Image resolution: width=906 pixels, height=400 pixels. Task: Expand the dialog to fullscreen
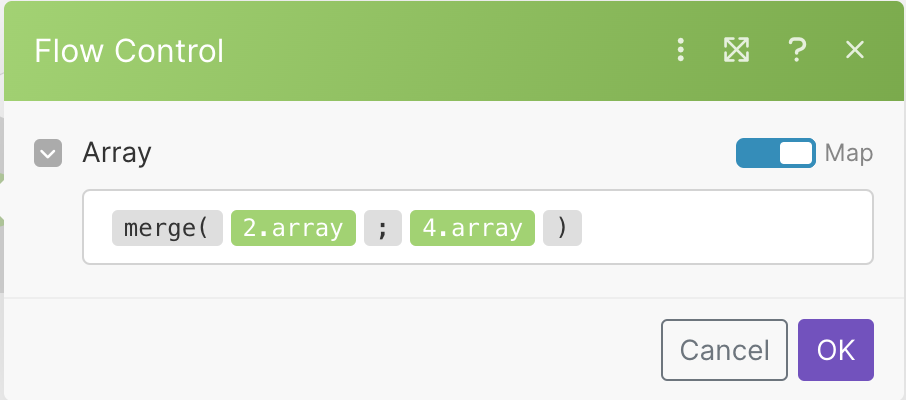pyautogui.click(x=737, y=50)
